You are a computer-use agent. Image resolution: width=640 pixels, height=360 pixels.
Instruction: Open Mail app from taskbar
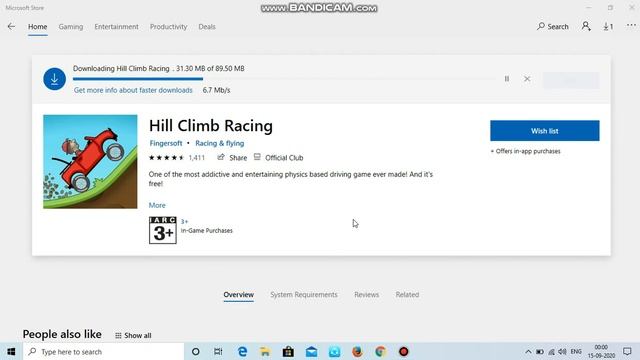pyautogui.click(x=311, y=351)
